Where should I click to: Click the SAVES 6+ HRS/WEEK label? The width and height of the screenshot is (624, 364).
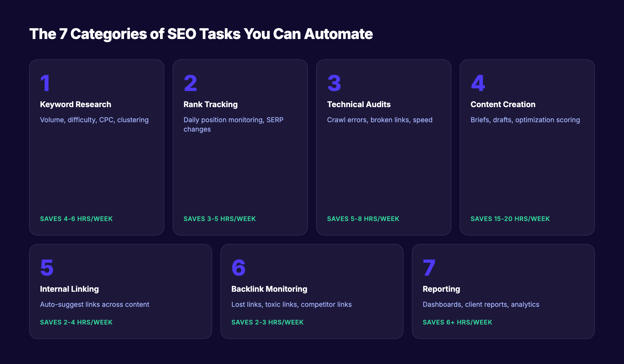click(457, 322)
